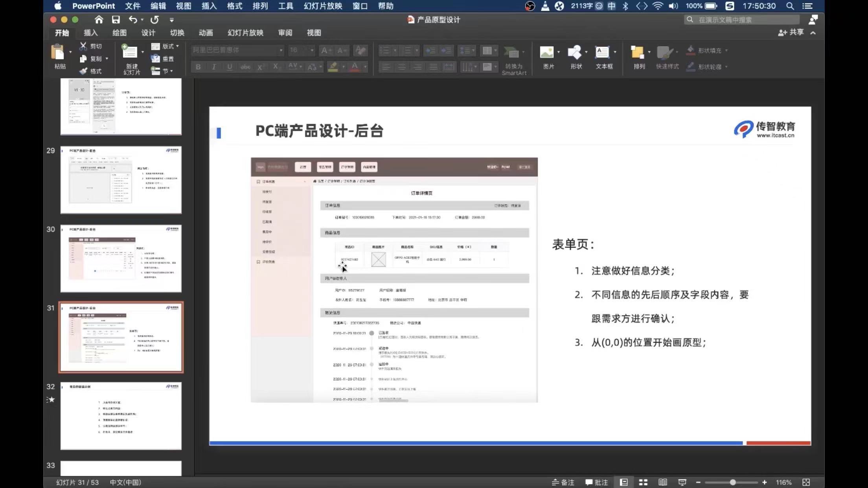Open the 动画 ribbon tab

(206, 33)
